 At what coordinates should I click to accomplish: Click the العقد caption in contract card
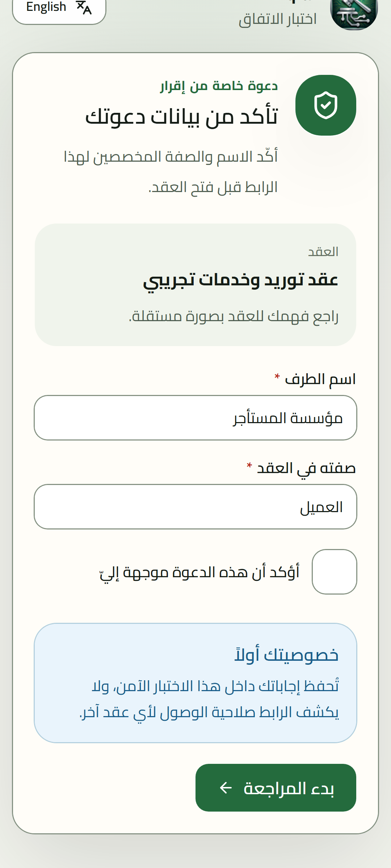click(x=323, y=251)
